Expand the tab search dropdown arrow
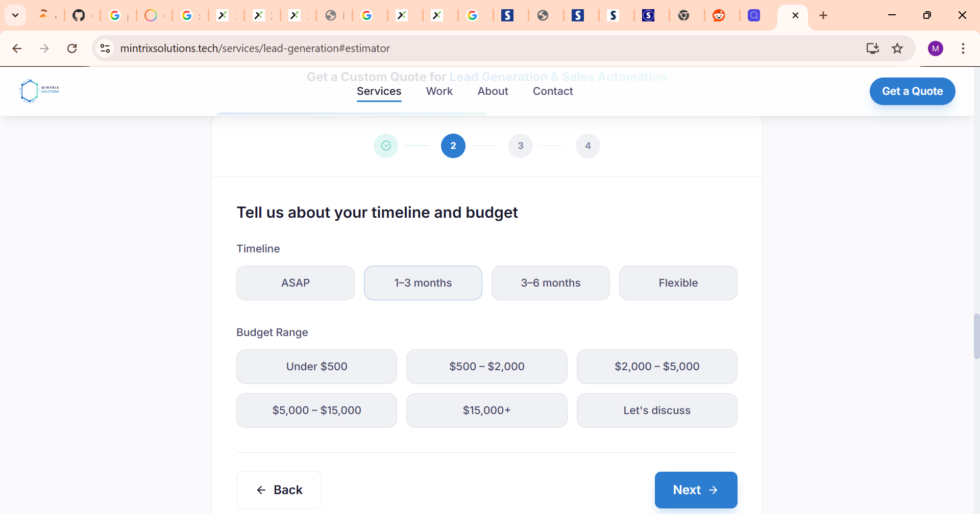980x514 pixels. point(15,15)
